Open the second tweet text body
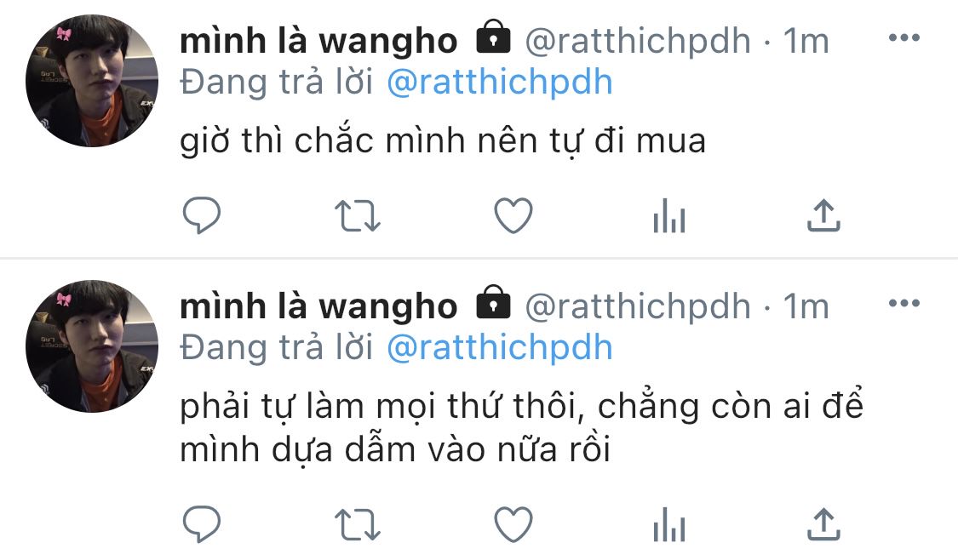 coord(521,427)
